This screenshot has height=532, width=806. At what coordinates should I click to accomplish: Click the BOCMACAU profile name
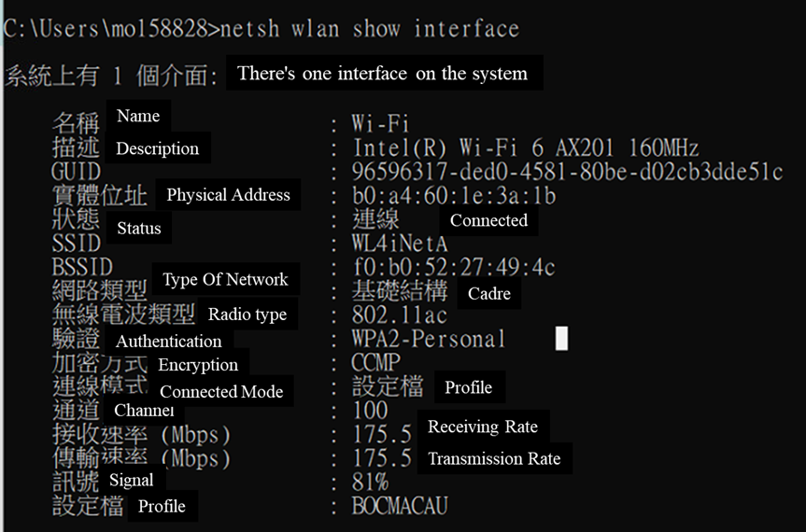[400, 506]
